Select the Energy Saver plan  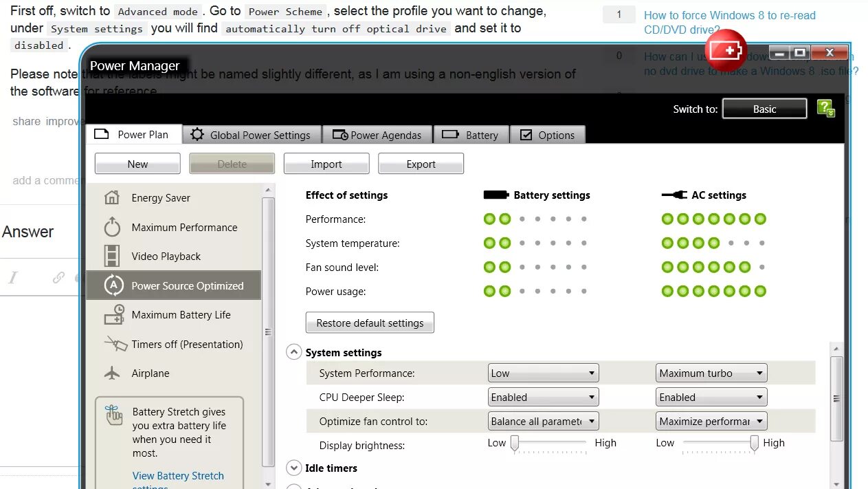pos(174,198)
